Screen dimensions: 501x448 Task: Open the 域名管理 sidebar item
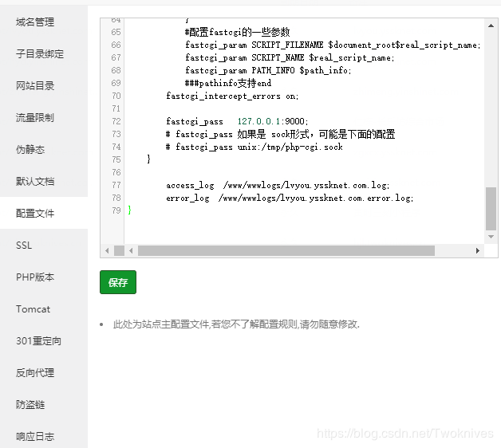[x=35, y=22]
